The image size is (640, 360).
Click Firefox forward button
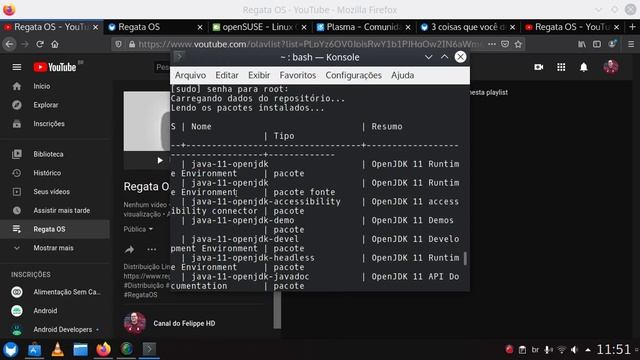pyautogui.click(x=25, y=44)
